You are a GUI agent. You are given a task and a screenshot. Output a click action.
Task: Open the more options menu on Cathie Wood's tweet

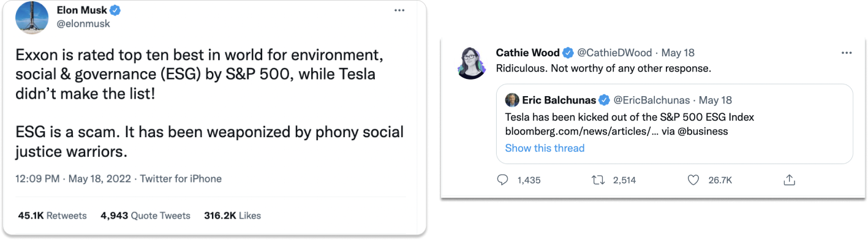847,53
